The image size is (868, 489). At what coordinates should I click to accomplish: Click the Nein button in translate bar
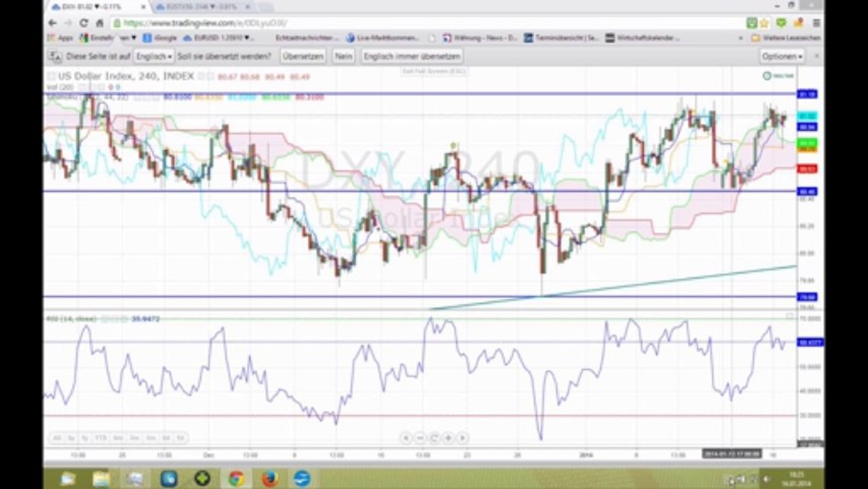[x=343, y=56]
